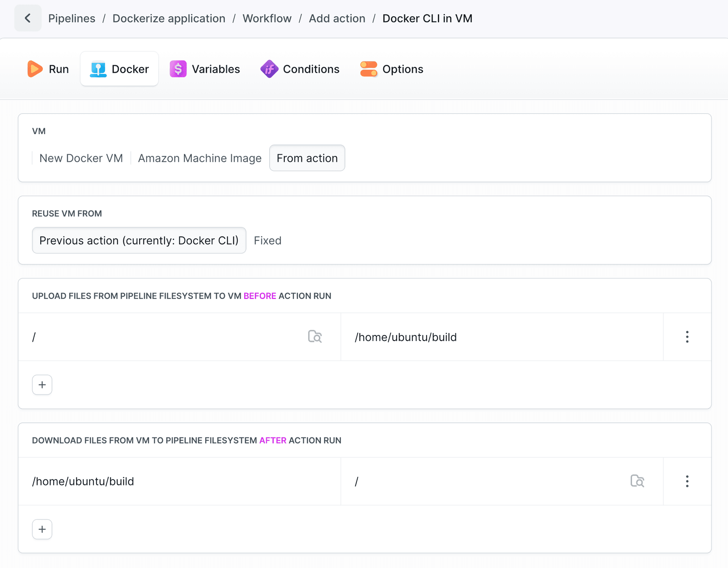The width and height of the screenshot is (728, 568).
Task: Browse files icon in upload source path
Action: tap(315, 336)
